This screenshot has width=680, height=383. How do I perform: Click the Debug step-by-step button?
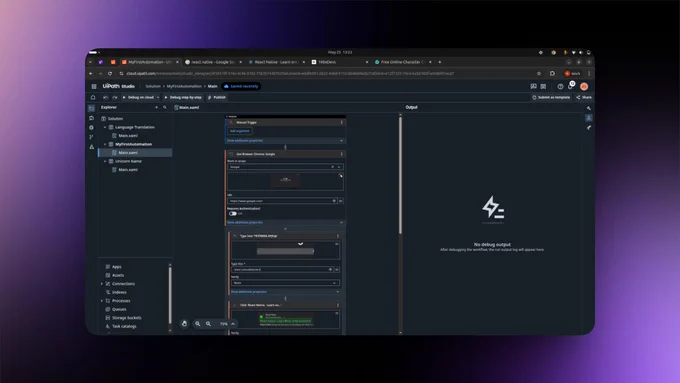pos(183,97)
